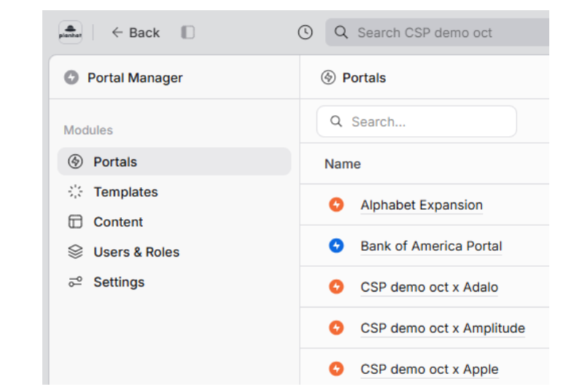The width and height of the screenshot is (585, 392).
Task: Click the orange icon beside CSP demo oct x Amplitude
Action: (x=336, y=328)
